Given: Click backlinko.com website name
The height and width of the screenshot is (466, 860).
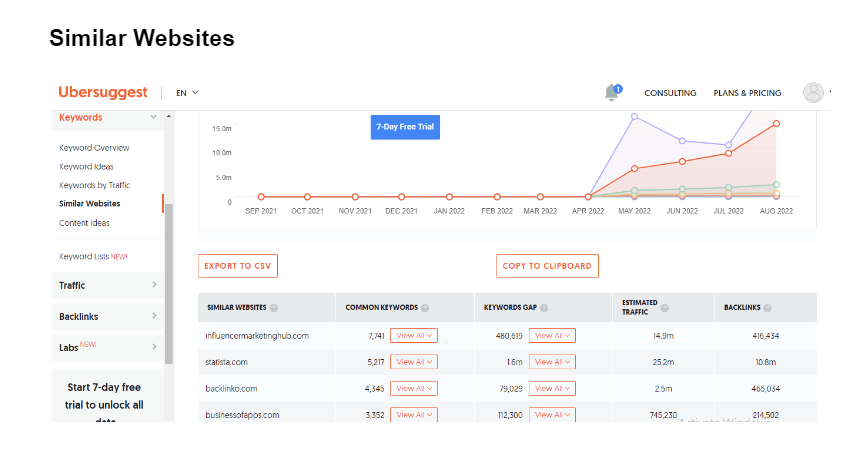Looking at the screenshot, I should (231, 389).
